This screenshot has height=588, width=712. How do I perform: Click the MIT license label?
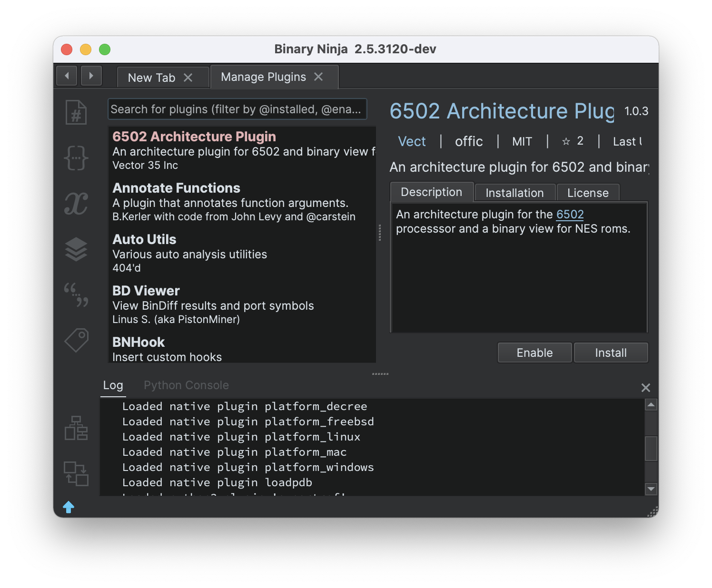[x=522, y=141]
